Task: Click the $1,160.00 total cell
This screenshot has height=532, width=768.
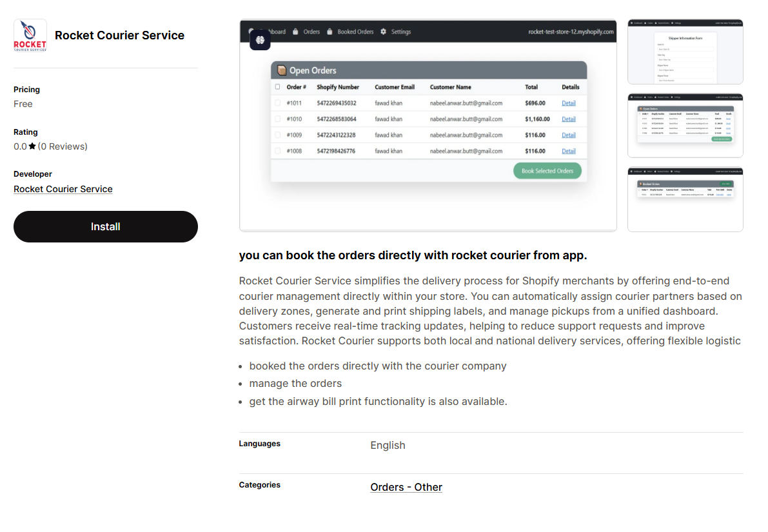Action: (x=537, y=119)
